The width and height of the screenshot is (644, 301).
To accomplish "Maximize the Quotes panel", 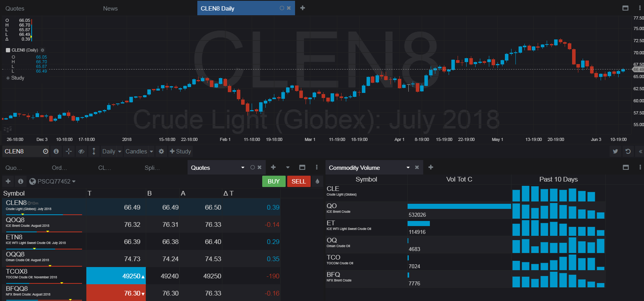I will coord(302,167).
